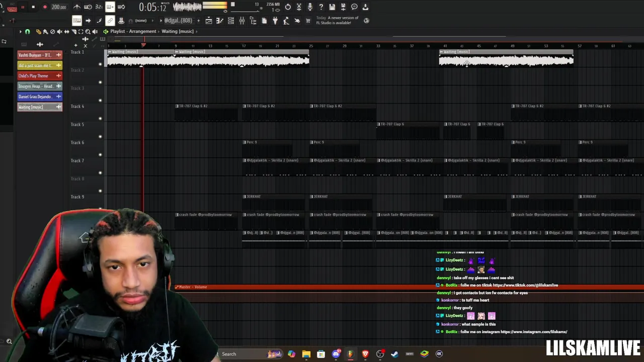Image resolution: width=644 pixels, height=362 pixels.
Task: Open the plugin picker plug icon
Action: [x=275, y=21]
